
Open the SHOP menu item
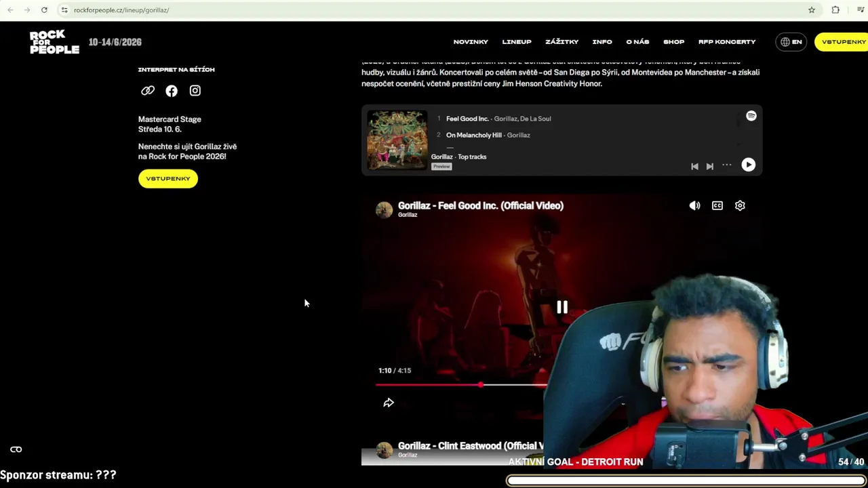pos(674,42)
